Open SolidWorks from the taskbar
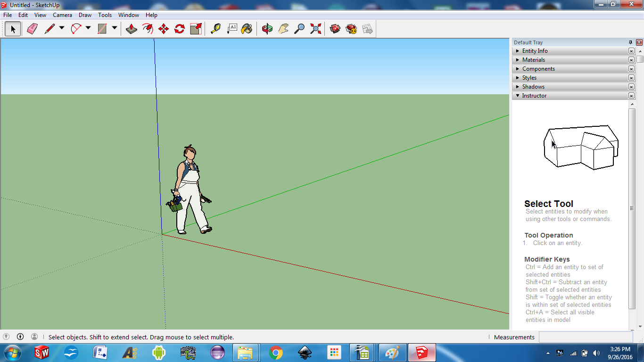Screen dimensions: 644x362 (x=42, y=353)
